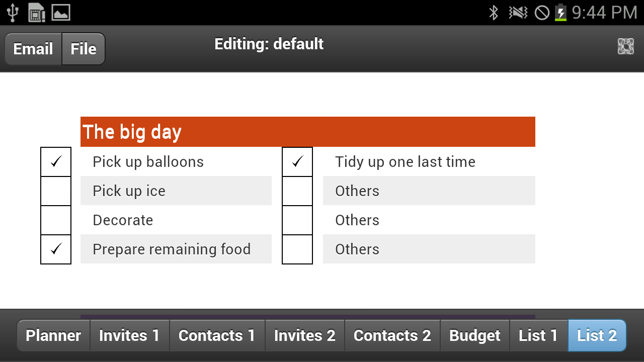
Task: Tap the battery charging icon
Action: point(560,12)
